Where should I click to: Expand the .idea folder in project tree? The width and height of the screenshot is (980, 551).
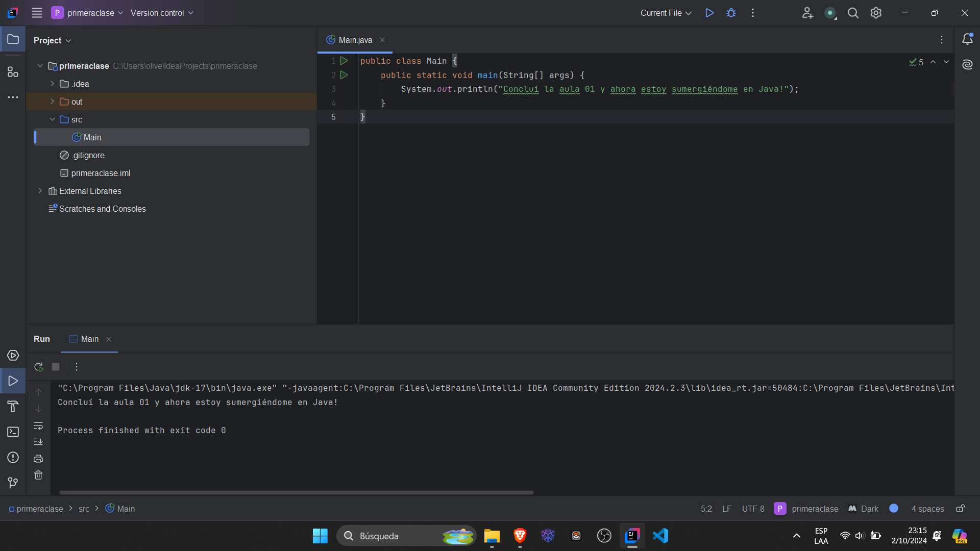(53, 84)
